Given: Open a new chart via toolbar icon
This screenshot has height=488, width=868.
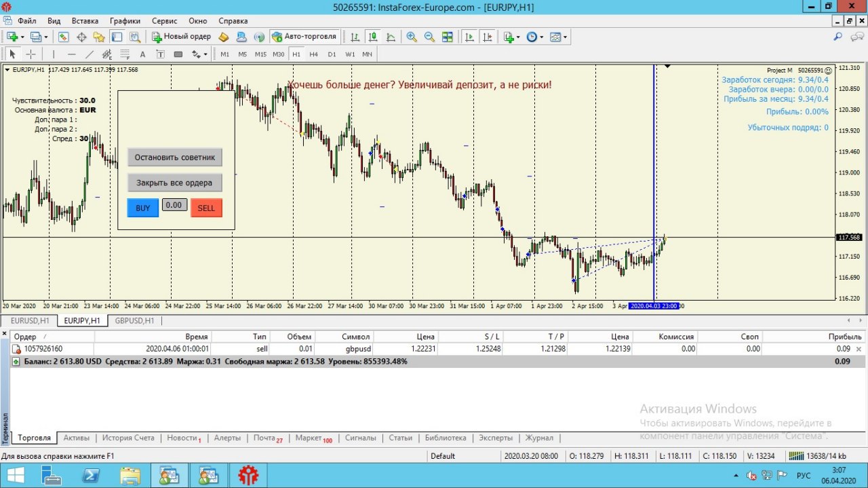Looking at the screenshot, I should point(12,37).
